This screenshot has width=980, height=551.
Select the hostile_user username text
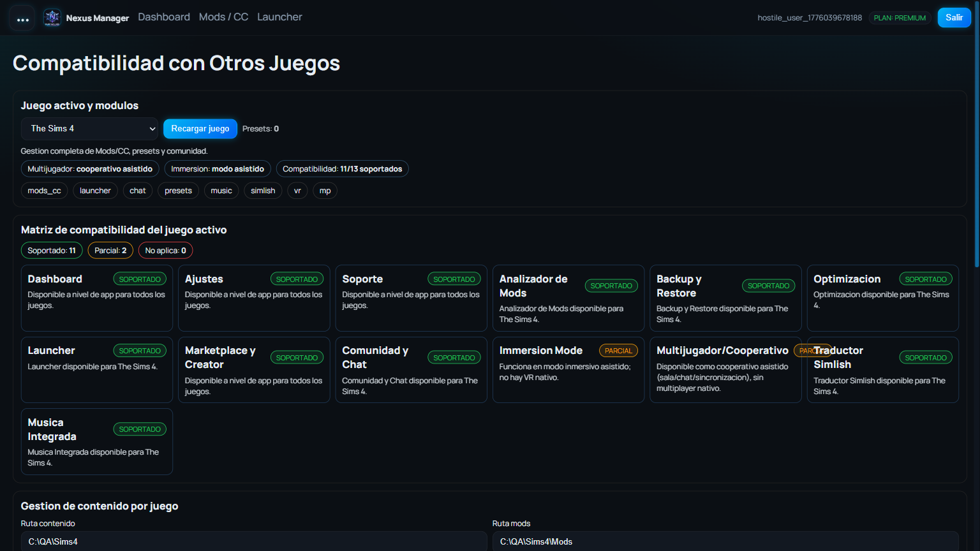point(810,18)
